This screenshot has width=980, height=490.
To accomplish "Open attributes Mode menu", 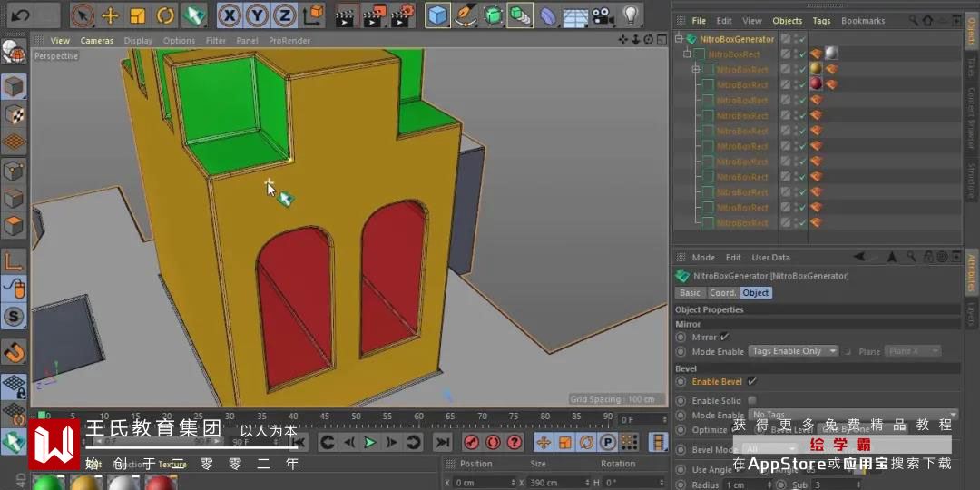I will [703, 258].
